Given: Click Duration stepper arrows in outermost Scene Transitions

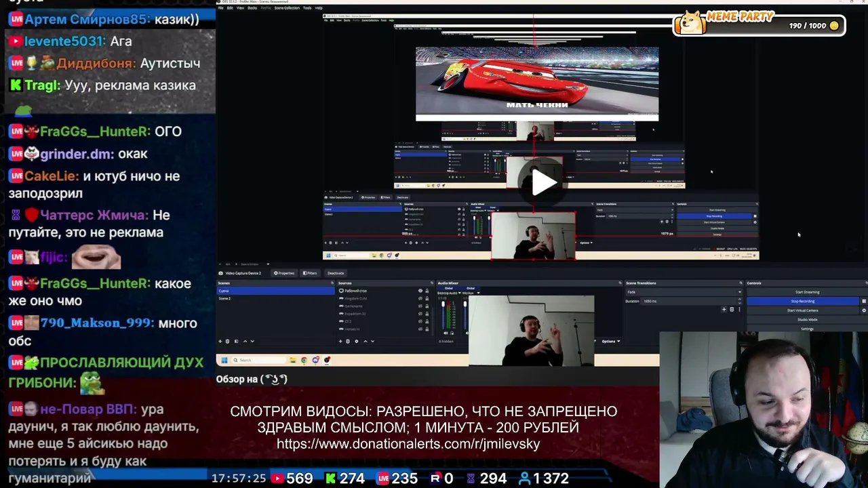Looking at the screenshot, I should (x=740, y=301).
